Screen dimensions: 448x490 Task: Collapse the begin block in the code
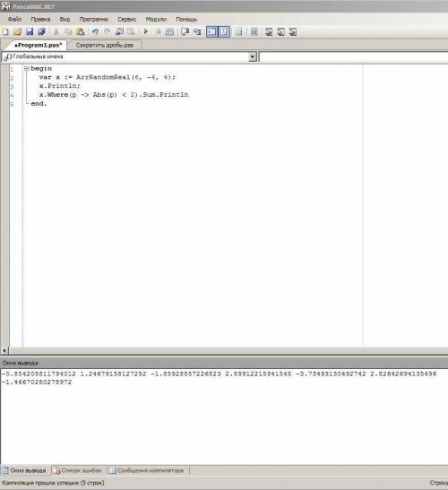click(x=27, y=68)
